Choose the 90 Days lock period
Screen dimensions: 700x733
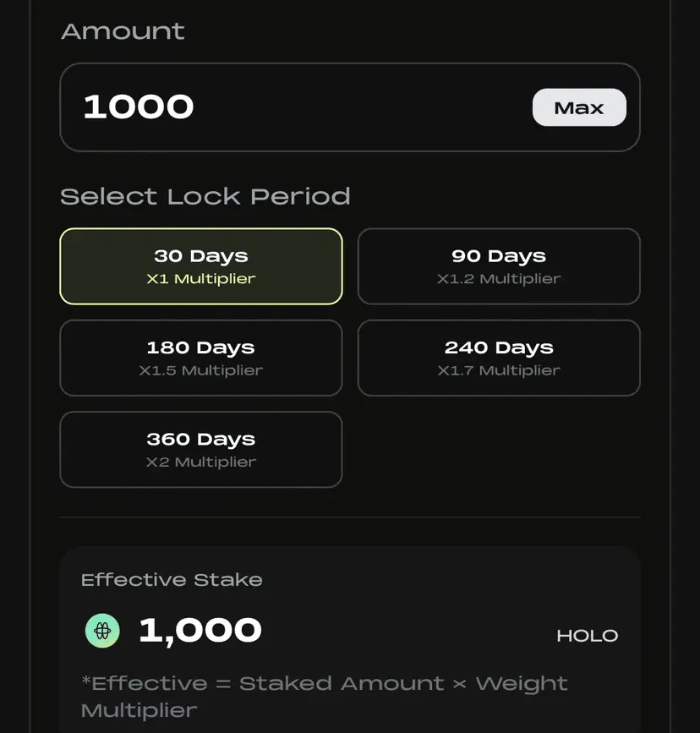pos(499,266)
